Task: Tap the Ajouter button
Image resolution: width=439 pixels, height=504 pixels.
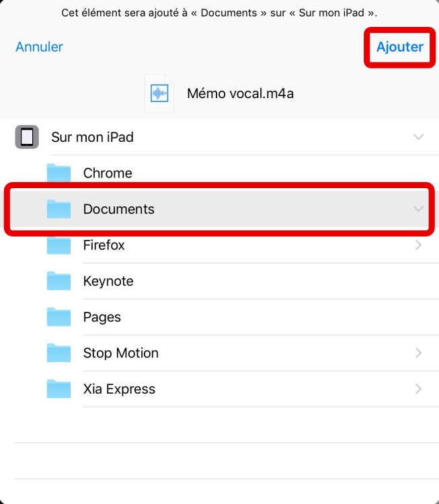Action: pos(399,47)
